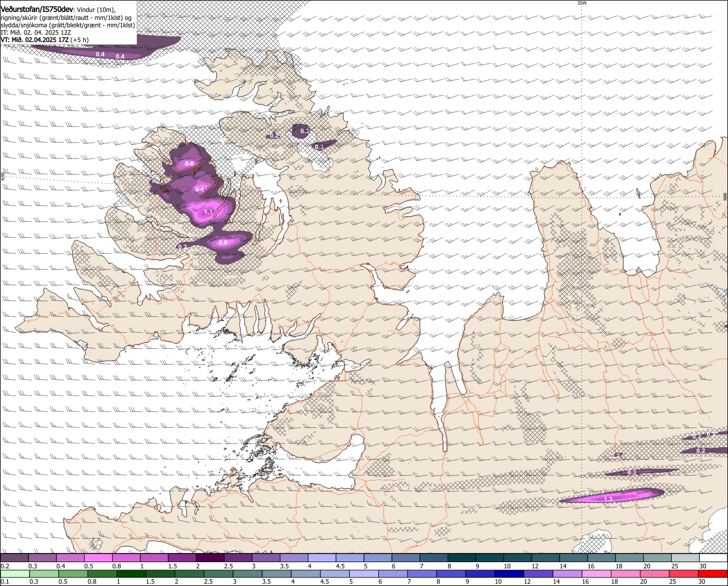Image resolution: width=728 pixels, height=586 pixels.
Task: Click the '1.3' precipitation label on map
Action: 608,499
